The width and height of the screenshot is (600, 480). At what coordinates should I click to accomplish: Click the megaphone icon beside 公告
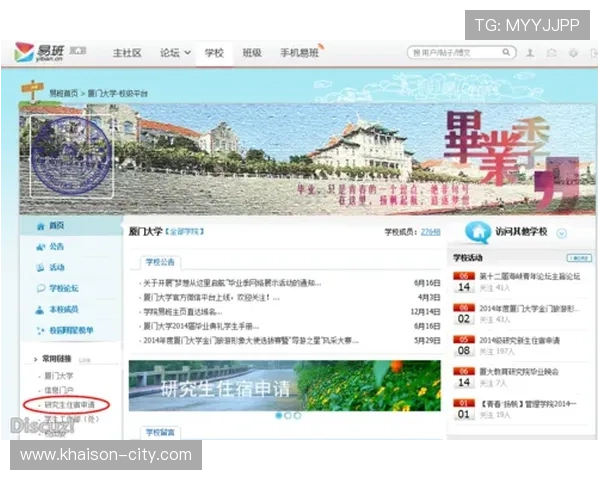41,247
